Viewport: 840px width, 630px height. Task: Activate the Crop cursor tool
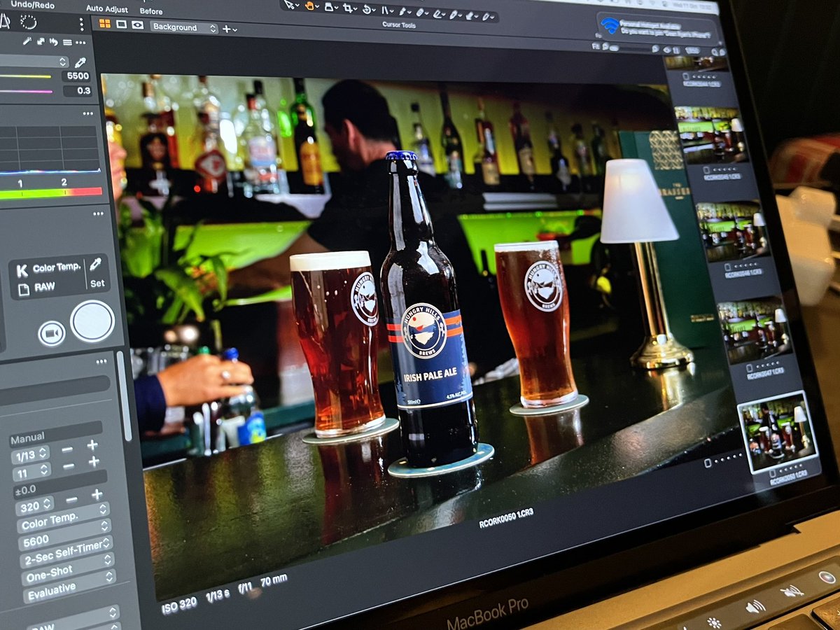(349, 8)
